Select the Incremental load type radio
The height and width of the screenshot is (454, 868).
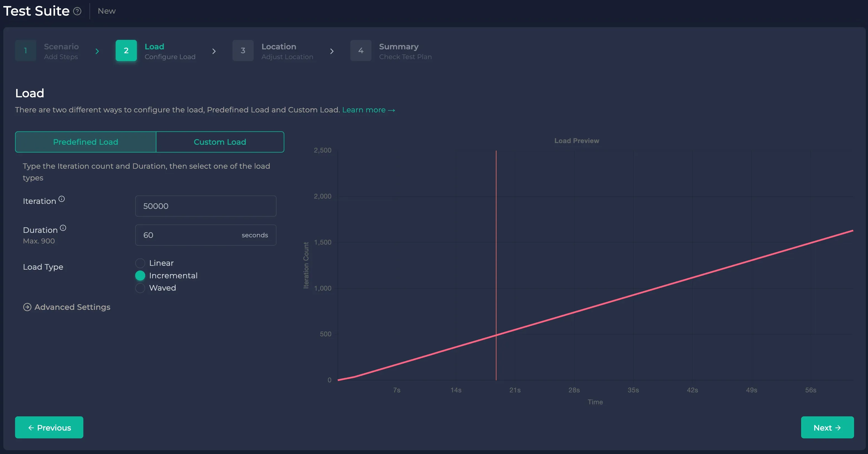pos(140,275)
